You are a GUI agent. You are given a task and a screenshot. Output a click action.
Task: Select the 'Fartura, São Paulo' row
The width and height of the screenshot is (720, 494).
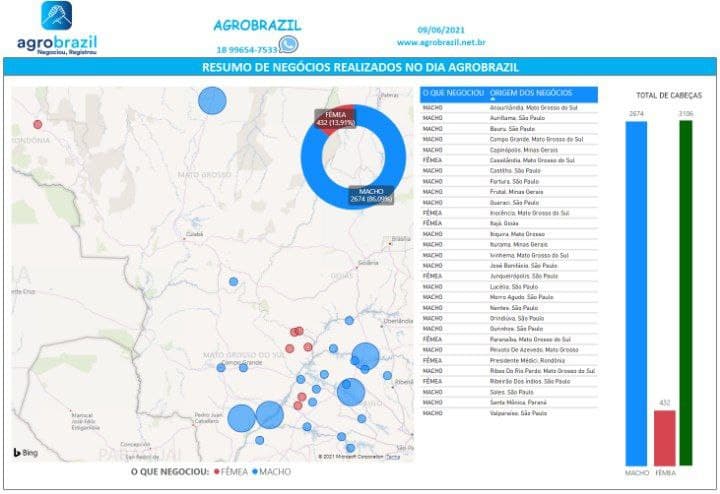(509, 181)
